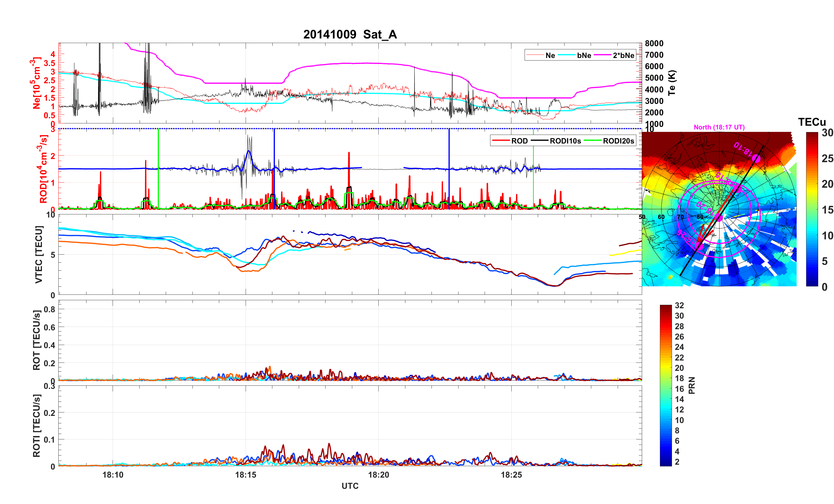
Task: Click the 18:25 tick label on UTC axis
Action: [x=511, y=475]
